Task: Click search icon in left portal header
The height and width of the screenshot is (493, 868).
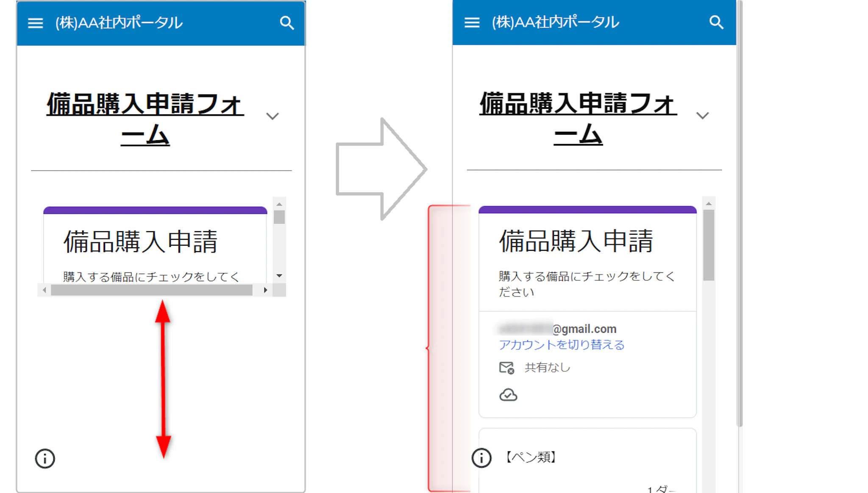Action: coord(287,23)
